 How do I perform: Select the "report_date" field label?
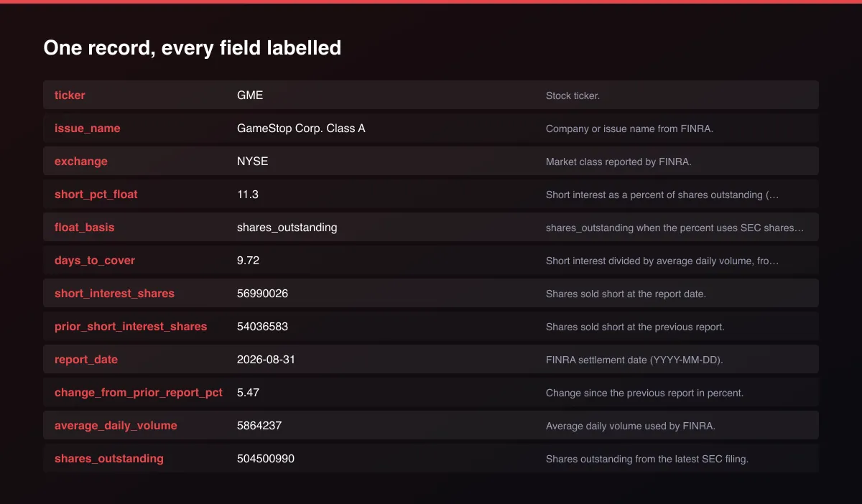(86, 360)
